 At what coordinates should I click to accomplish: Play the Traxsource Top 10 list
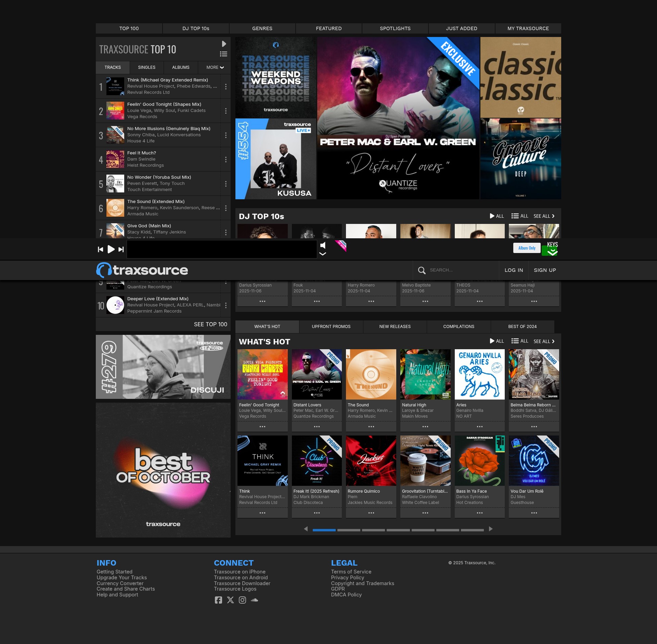(x=224, y=44)
